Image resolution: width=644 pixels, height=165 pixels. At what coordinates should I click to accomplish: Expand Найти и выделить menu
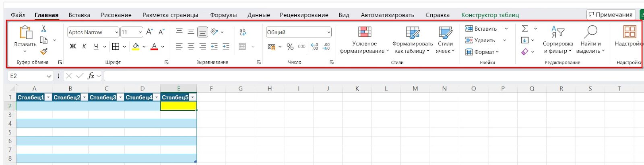[x=590, y=40]
